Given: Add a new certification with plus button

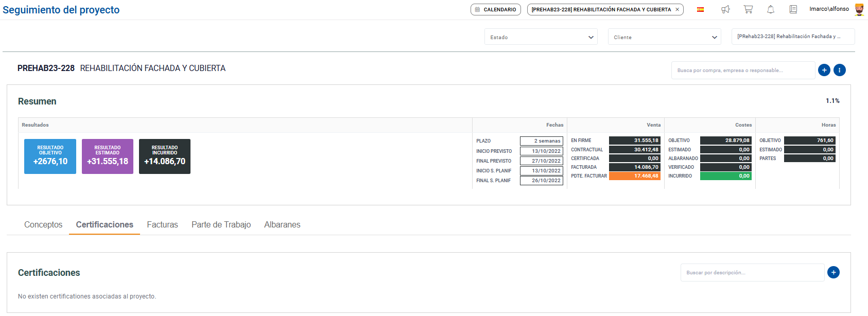Looking at the screenshot, I should point(834,272).
